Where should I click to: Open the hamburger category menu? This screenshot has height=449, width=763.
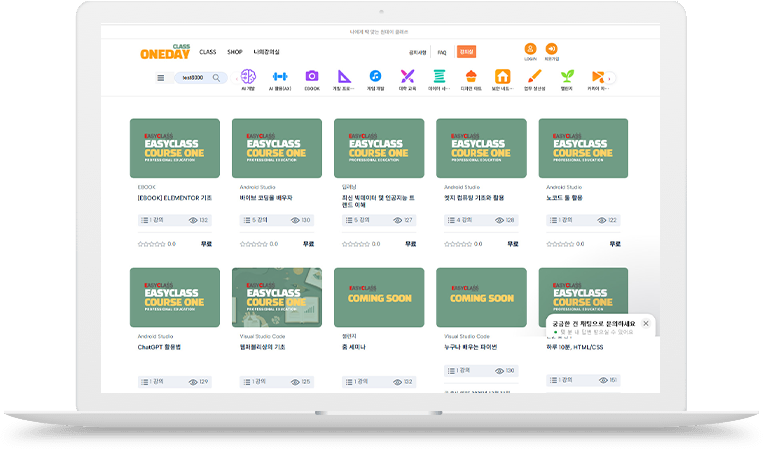click(160, 77)
